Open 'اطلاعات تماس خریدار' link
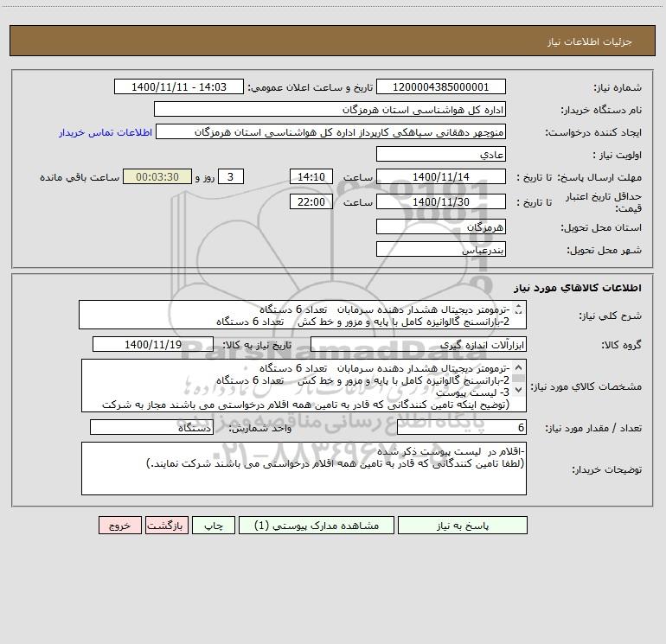The height and width of the screenshot is (644, 666). click(106, 132)
